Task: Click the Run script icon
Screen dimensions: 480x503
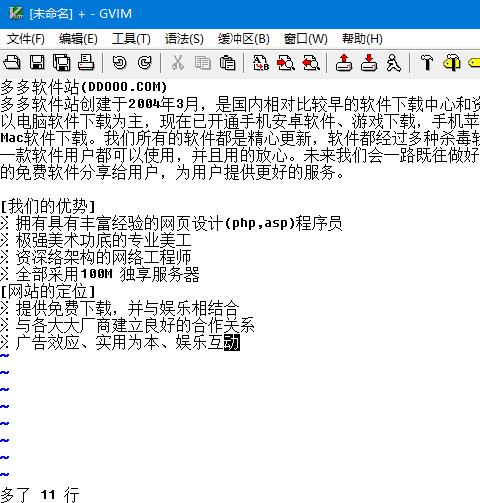Action: click(x=394, y=62)
